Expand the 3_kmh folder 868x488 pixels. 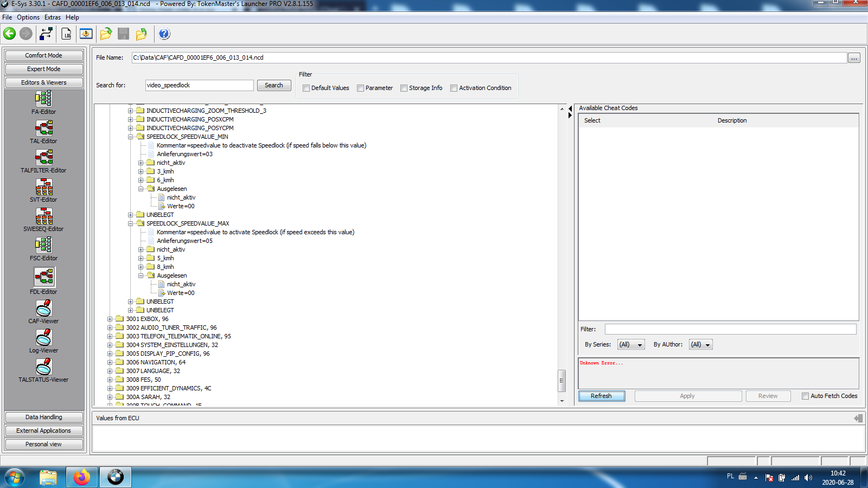(141, 171)
